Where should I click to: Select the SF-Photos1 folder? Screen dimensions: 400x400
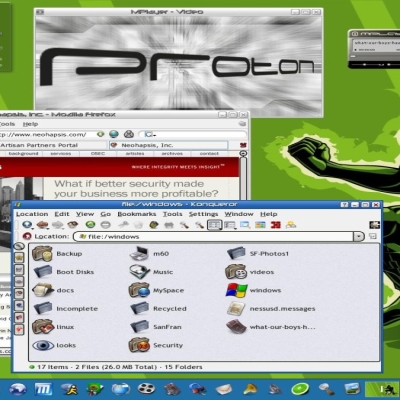pyautogui.click(x=258, y=254)
